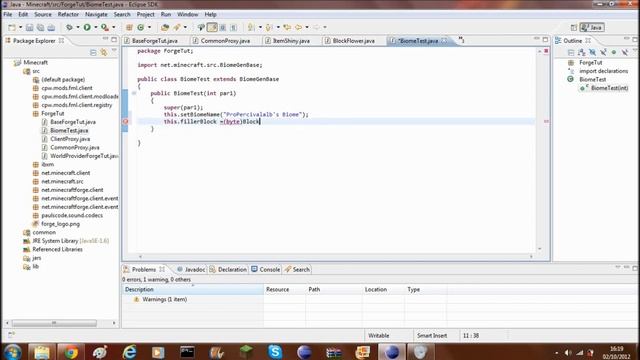
Task: Open the Project menu
Action: click(145, 14)
